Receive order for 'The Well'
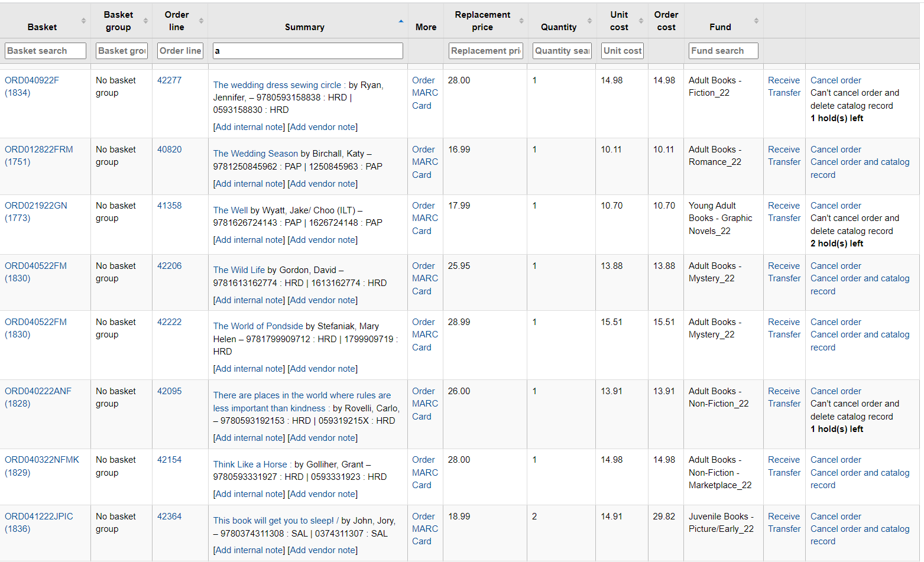The width and height of the screenshot is (924, 562). point(783,206)
